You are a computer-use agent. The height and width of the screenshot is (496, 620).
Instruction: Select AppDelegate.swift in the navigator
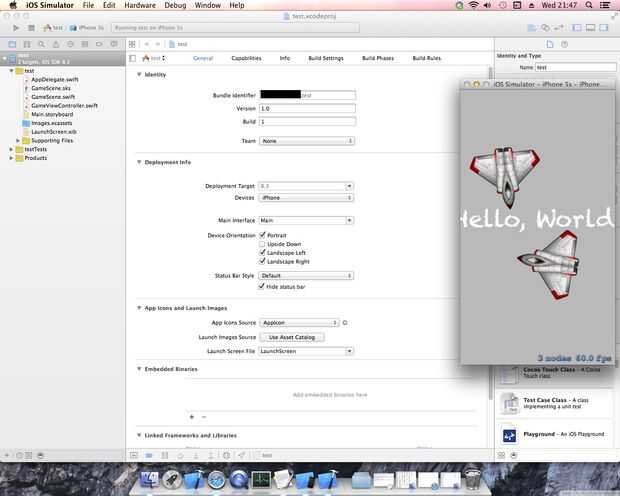coord(55,80)
